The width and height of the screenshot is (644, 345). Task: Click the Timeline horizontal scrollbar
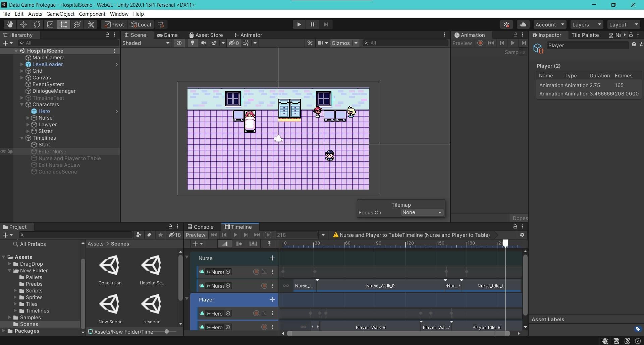click(x=398, y=333)
